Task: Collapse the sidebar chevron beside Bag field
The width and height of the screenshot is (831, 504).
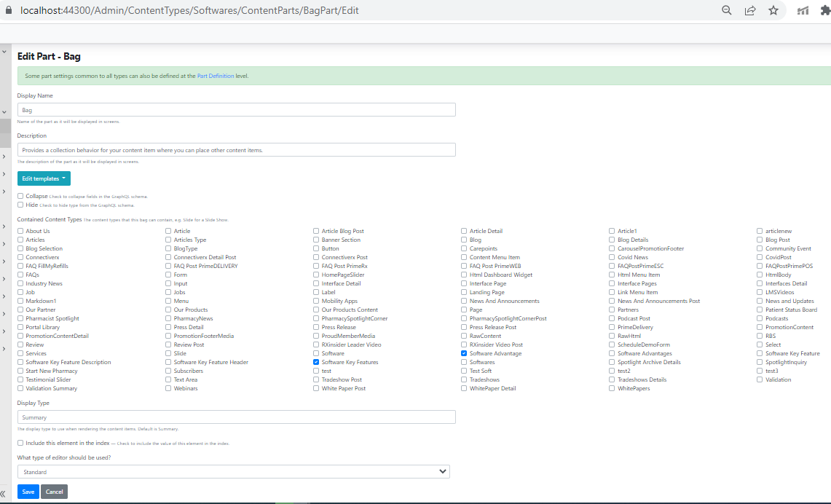Action: tap(4, 112)
